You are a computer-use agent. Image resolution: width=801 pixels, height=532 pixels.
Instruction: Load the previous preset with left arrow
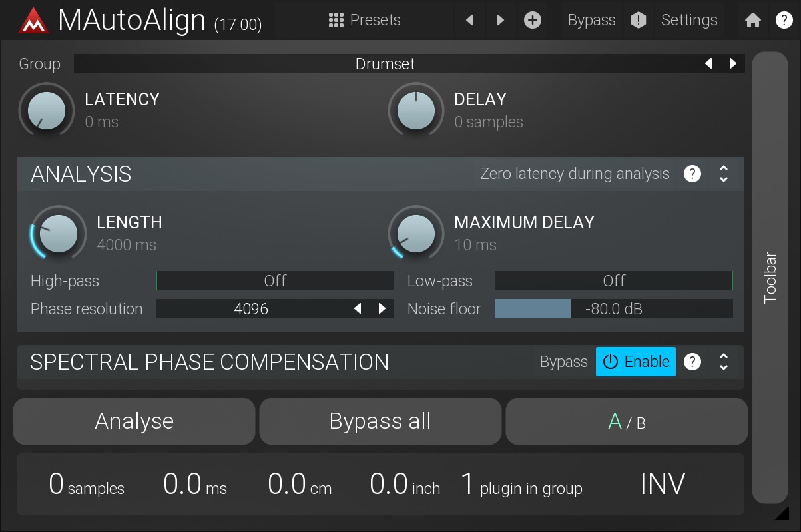(469, 21)
